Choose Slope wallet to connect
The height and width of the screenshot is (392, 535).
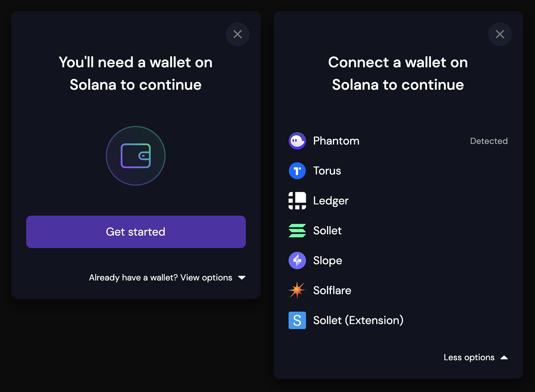pyautogui.click(x=327, y=261)
